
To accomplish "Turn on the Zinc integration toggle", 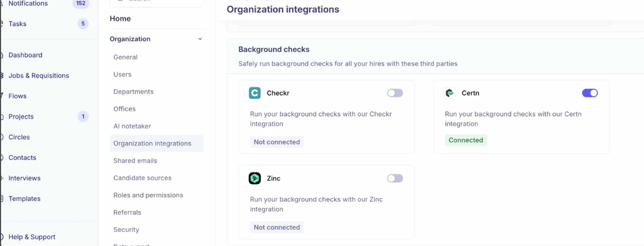I will click(395, 178).
